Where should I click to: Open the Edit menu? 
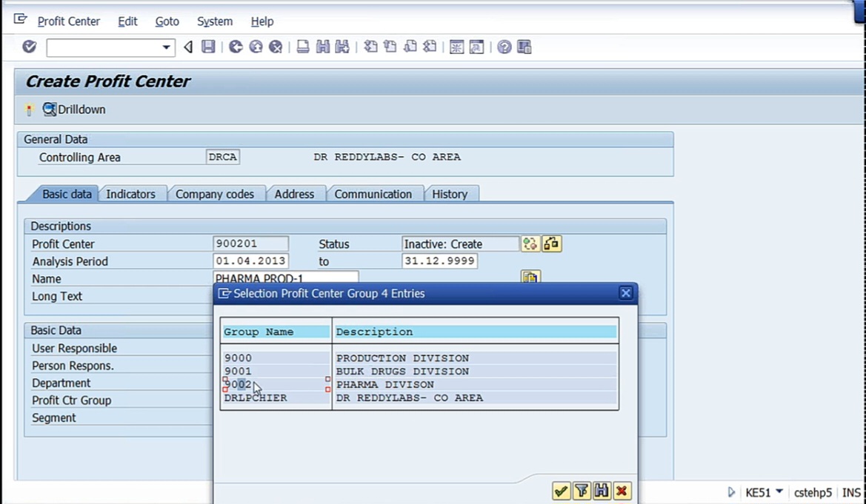pos(127,21)
